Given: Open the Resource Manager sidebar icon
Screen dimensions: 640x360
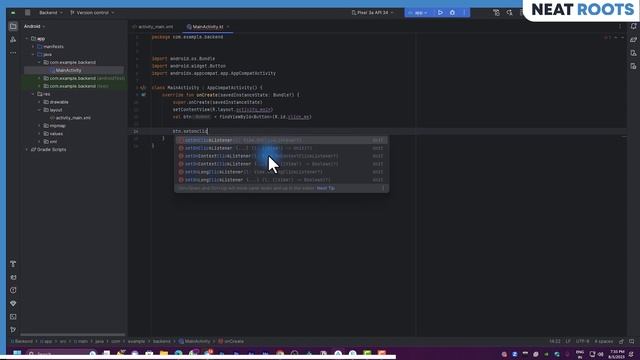Looking at the screenshot, I should coord(13,40).
